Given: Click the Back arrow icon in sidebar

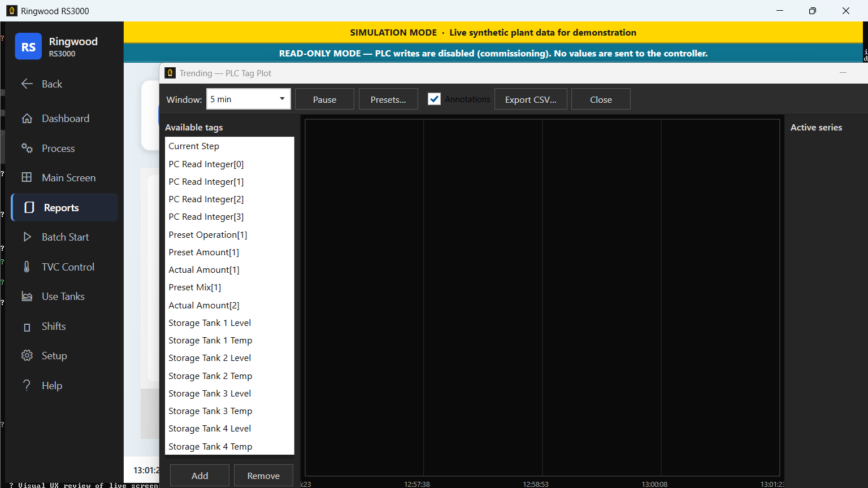Looking at the screenshot, I should click(27, 84).
